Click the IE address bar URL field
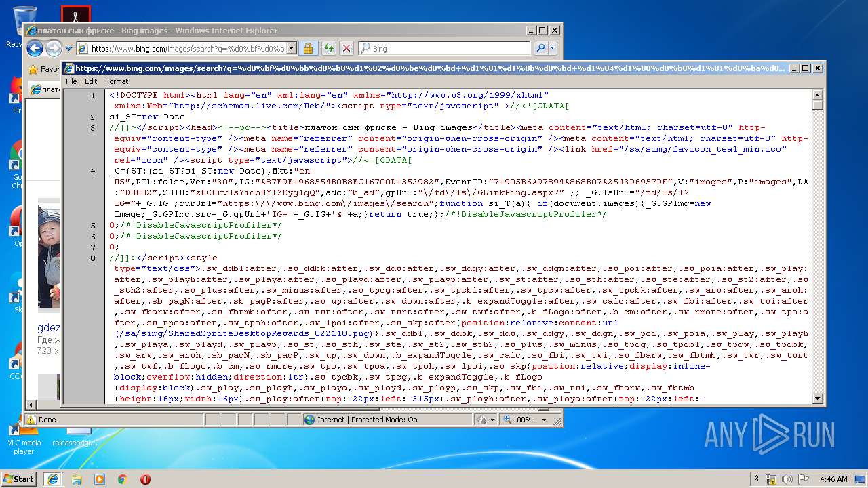Viewport: 868px width, 488px height. click(188, 48)
